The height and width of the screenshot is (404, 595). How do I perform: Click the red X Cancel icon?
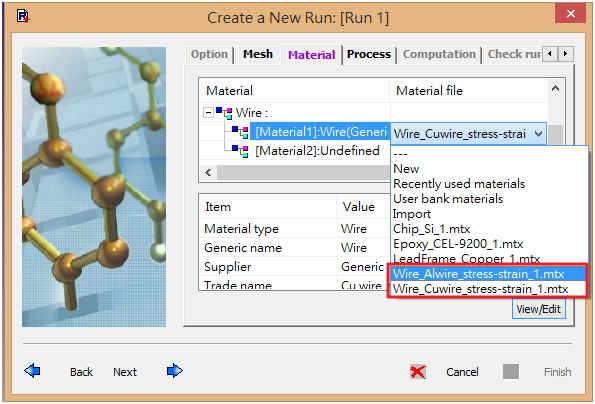[x=418, y=372]
